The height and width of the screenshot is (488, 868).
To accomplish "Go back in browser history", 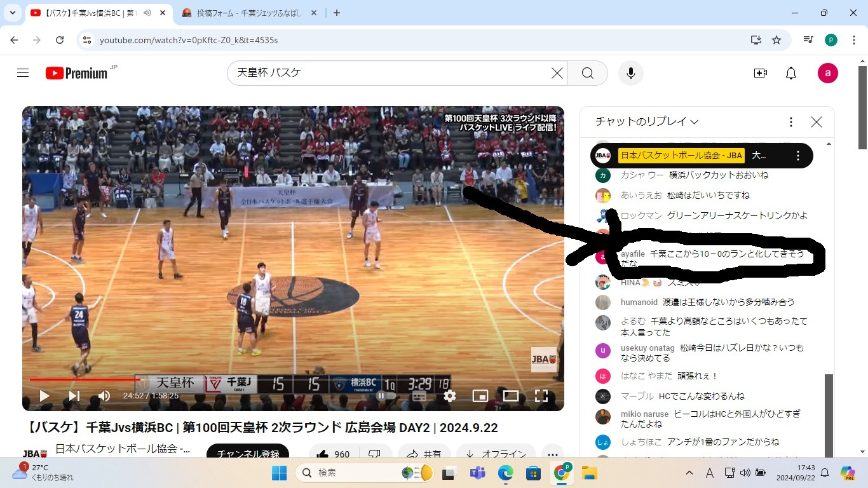I will [14, 40].
